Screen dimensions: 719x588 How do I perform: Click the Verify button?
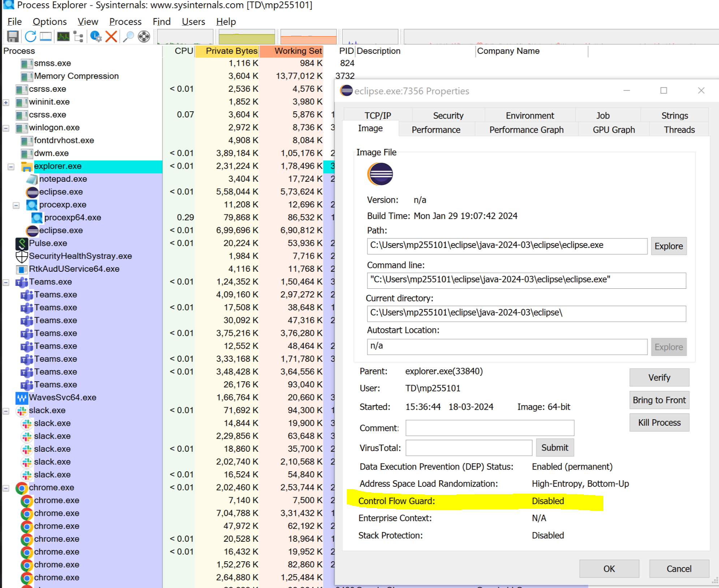pyautogui.click(x=659, y=378)
